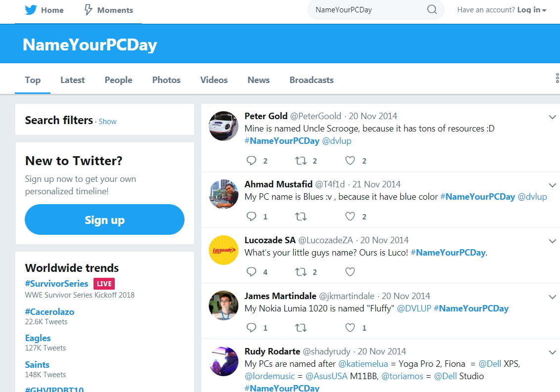The height and width of the screenshot is (392, 560).
Task: Click the Sign up button
Action: [105, 219]
